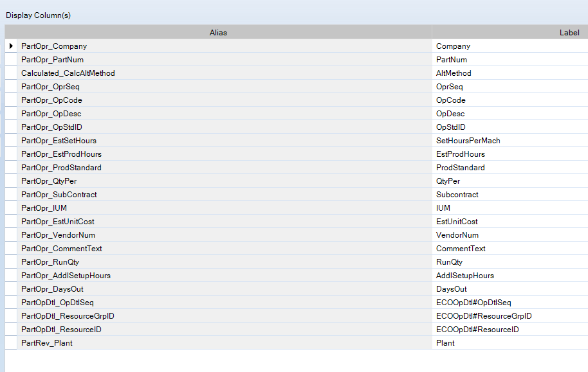Sort by the Alias column header
This screenshot has height=372, width=588.
(218, 33)
